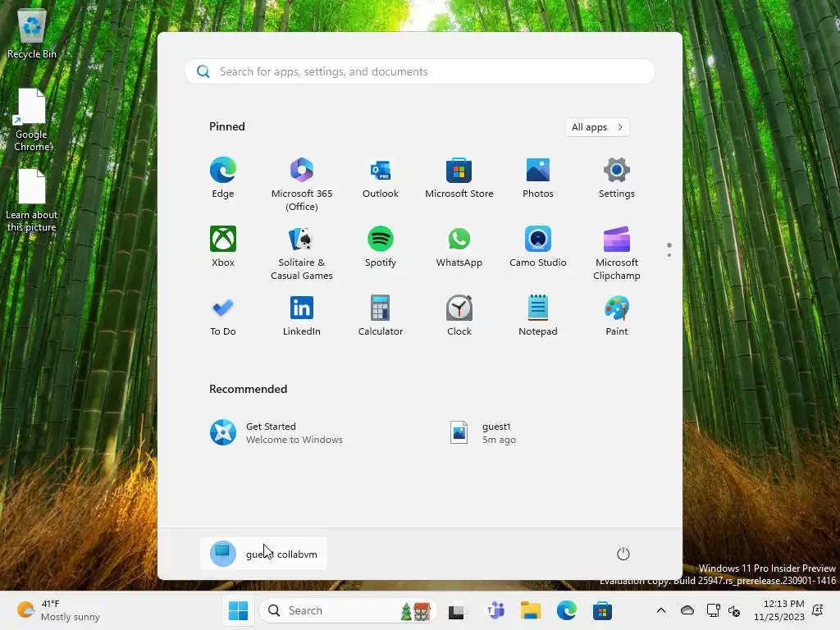Image resolution: width=840 pixels, height=630 pixels.
Task: Open Microsoft Teams from taskbar
Action: click(x=495, y=610)
